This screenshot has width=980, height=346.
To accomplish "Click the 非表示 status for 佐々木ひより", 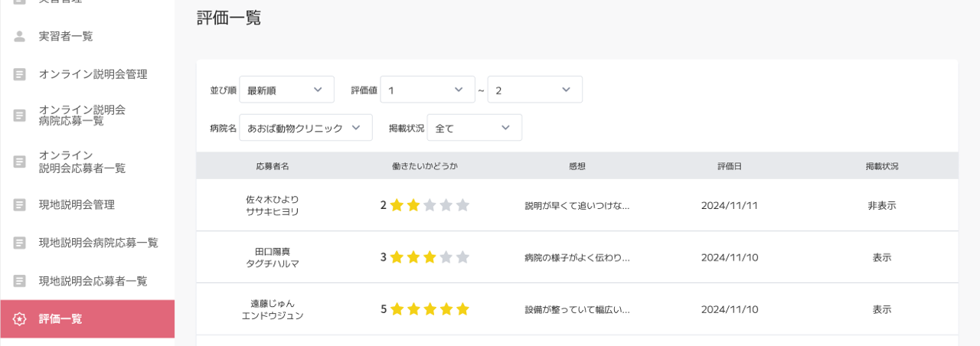I will (881, 205).
